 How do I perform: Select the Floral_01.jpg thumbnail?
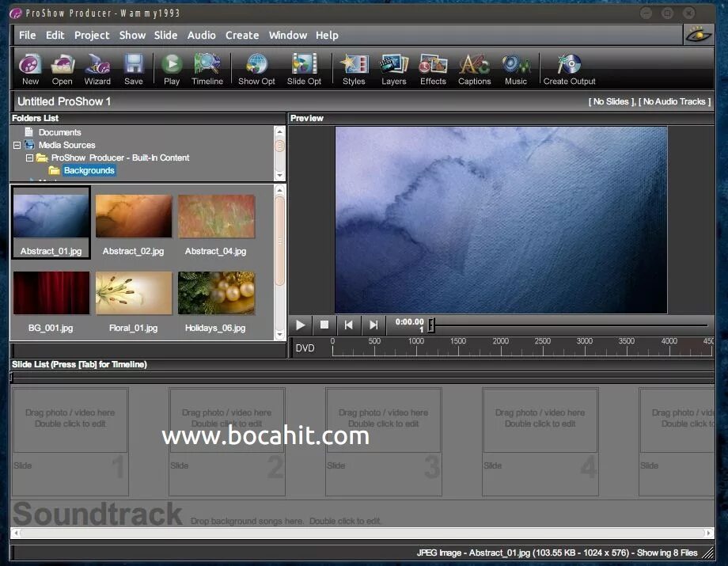tap(133, 293)
